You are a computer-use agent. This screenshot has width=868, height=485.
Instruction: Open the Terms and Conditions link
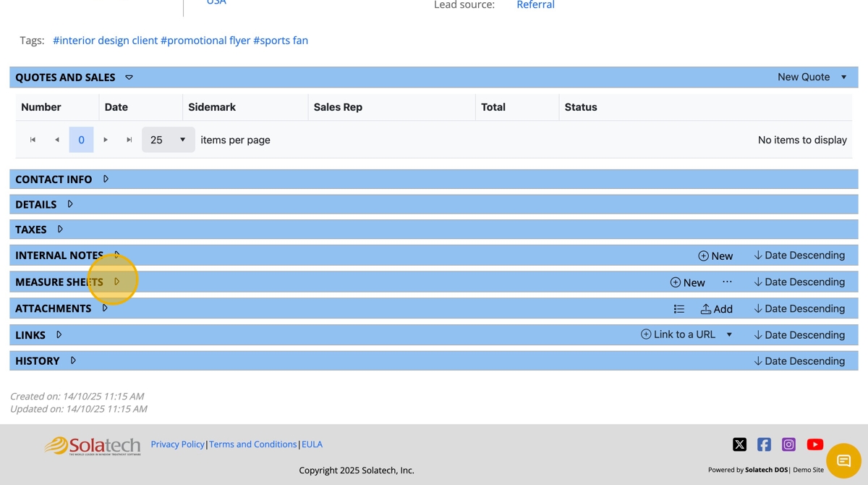click(253, 444)
